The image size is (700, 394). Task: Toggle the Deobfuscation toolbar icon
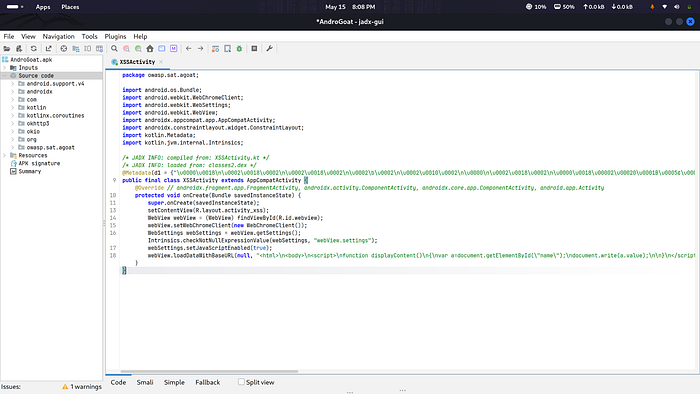[215, 49]
